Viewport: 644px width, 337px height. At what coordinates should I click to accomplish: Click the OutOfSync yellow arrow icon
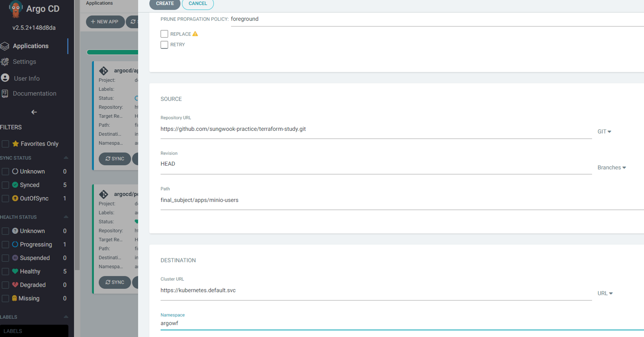tap(15, 198)
